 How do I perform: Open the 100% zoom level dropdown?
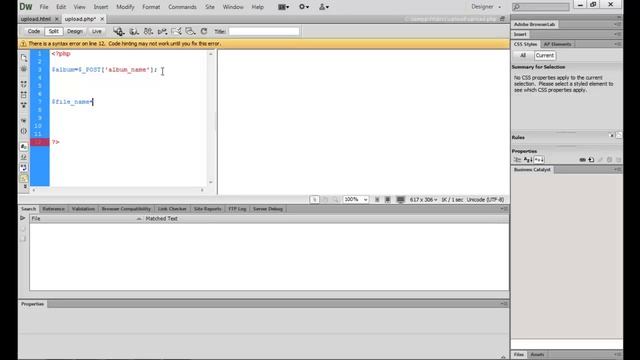(356, 200)
